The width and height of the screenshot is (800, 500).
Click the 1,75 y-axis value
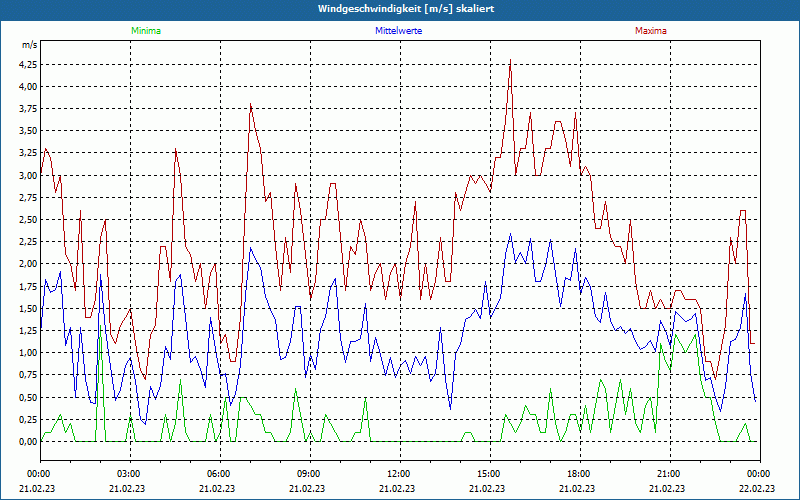coord(28,286)
